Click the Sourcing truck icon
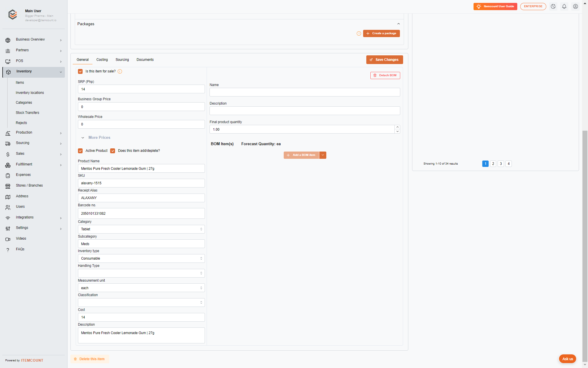 8,143
